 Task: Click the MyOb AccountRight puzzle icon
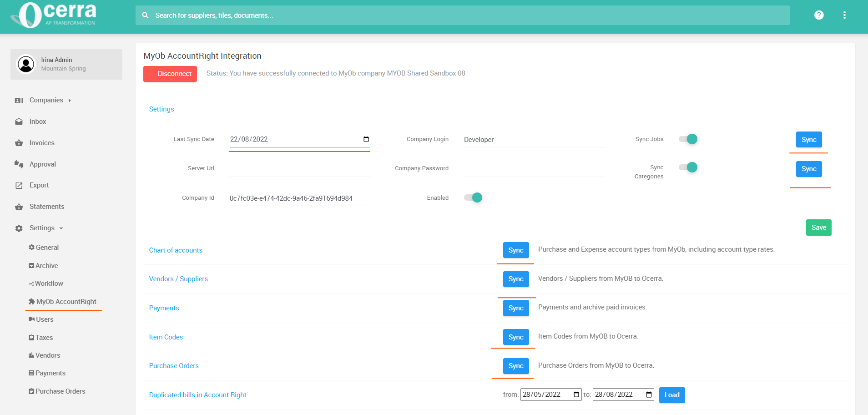point(32,302)
